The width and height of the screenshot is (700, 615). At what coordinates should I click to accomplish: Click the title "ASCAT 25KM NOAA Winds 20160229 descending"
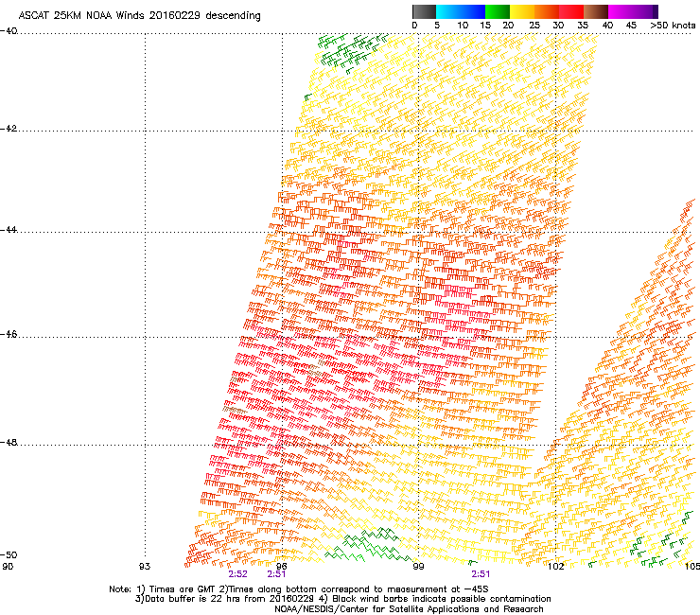[x=139, y=16]
